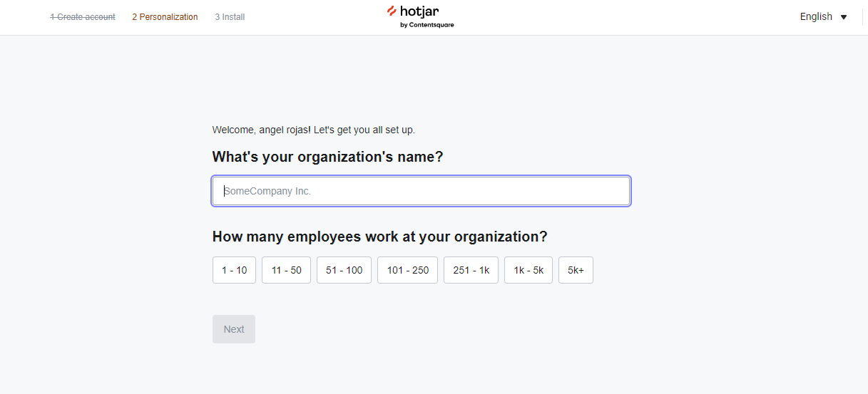The width and height of the screenshot is (868, 394).
Task: Select the 11 - 50 employees option
Action: (x=286, y=270)
